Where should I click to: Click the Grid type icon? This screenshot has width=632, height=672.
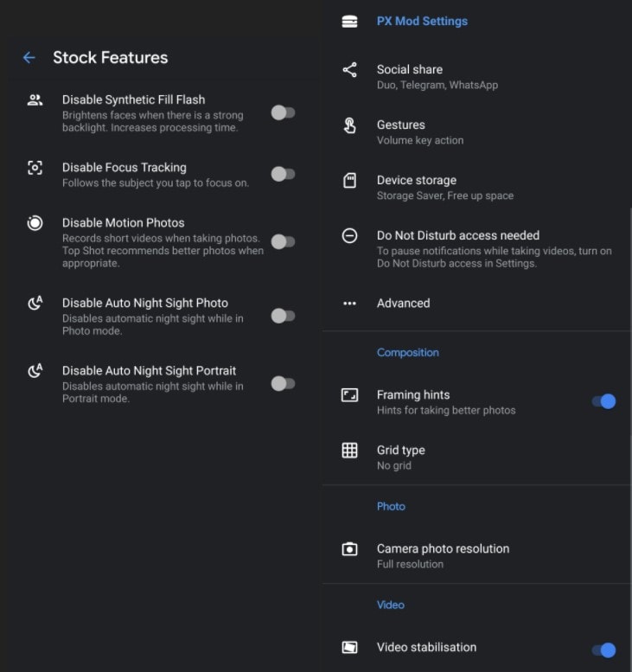(x=349, y=451)
